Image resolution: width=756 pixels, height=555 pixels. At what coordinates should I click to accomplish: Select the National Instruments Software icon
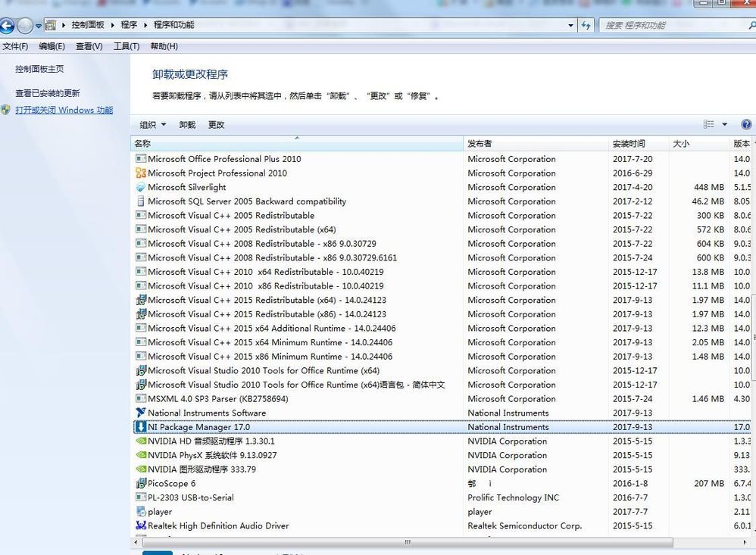tap(141, 413)
